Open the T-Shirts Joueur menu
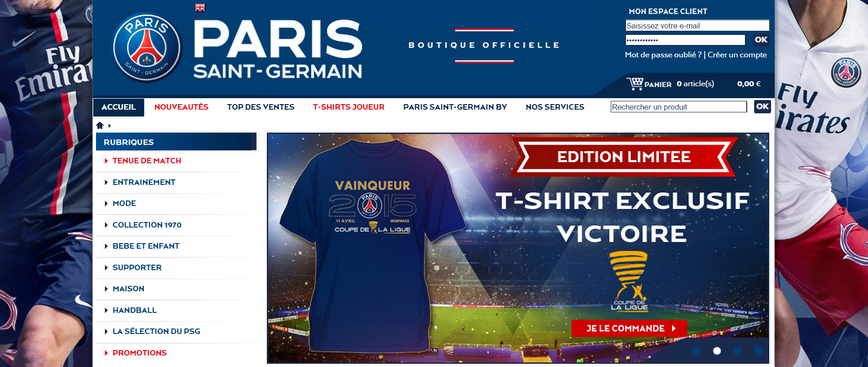 (x=349, y=107)
